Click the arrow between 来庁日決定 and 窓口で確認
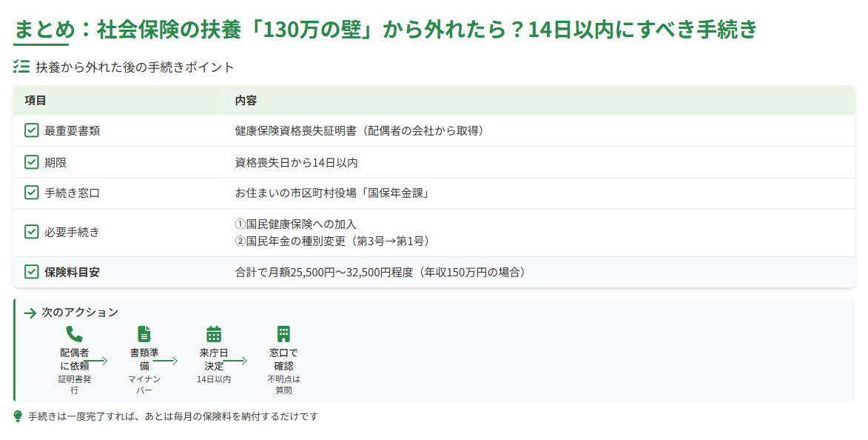 pos(236,361)
